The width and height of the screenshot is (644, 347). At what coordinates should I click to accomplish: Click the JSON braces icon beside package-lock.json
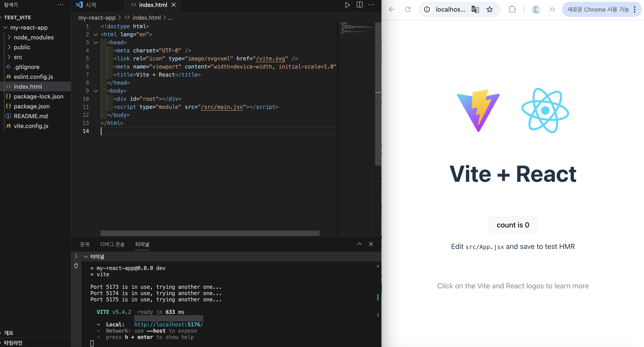click(9, 96)
